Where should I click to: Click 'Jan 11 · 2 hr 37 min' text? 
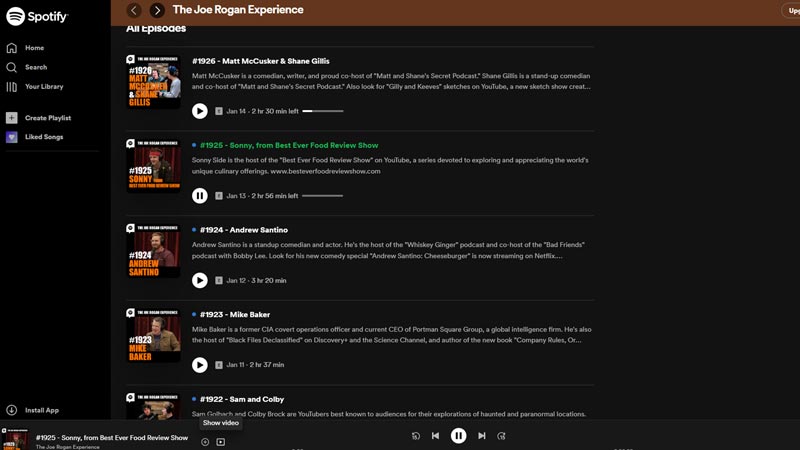point(255,365)
